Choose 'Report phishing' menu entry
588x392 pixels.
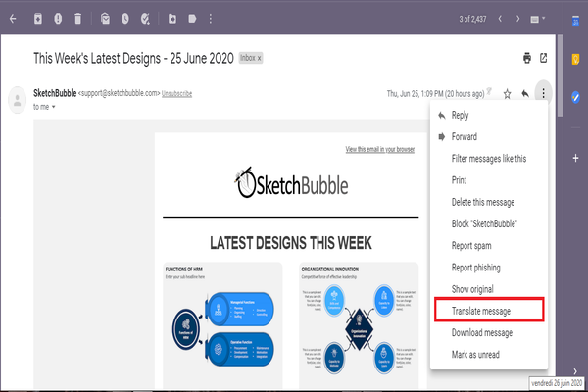click(x=489, y=268)
